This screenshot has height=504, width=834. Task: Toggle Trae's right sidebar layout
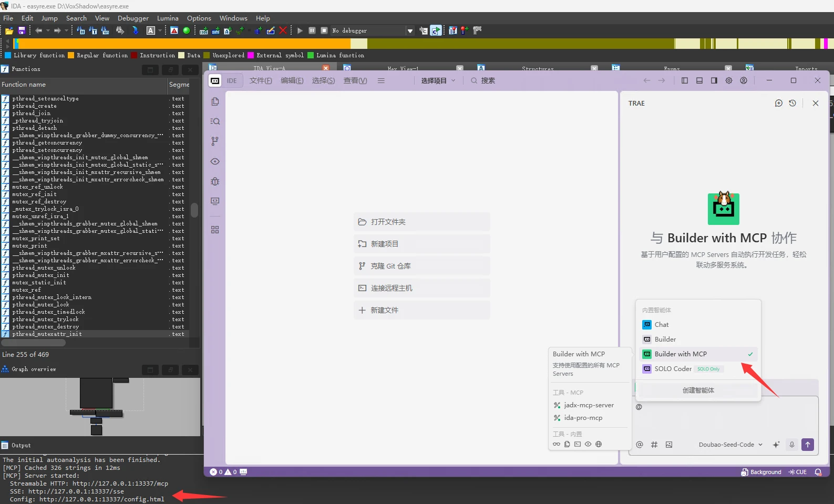pos(714,80)
